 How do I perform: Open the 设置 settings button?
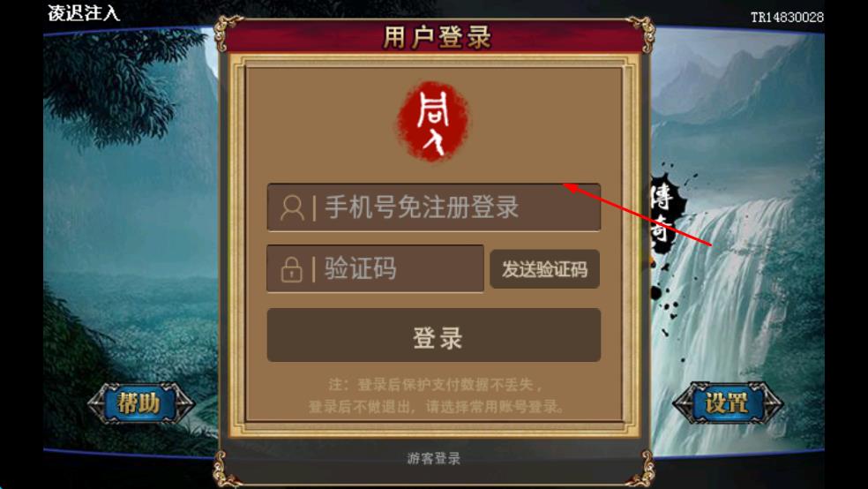pyautogui.click(x=728, y=403)
